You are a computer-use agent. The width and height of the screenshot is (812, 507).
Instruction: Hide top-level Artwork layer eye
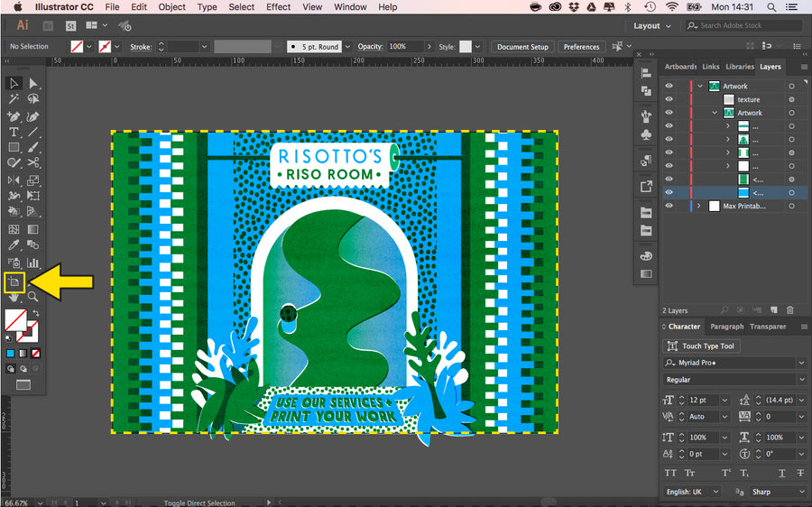pos(669,87)
